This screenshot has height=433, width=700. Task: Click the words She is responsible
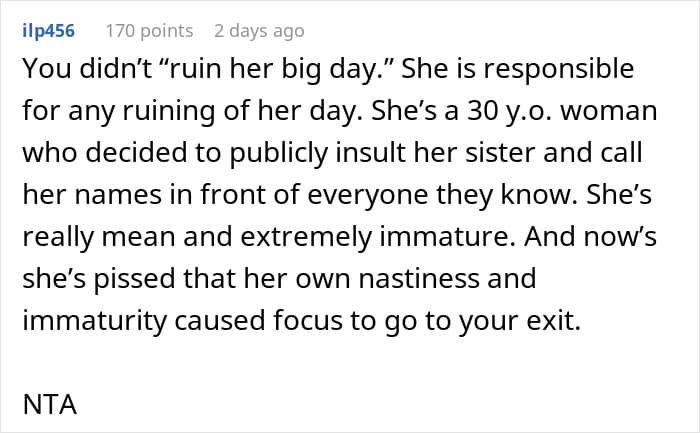coord(517,69)
